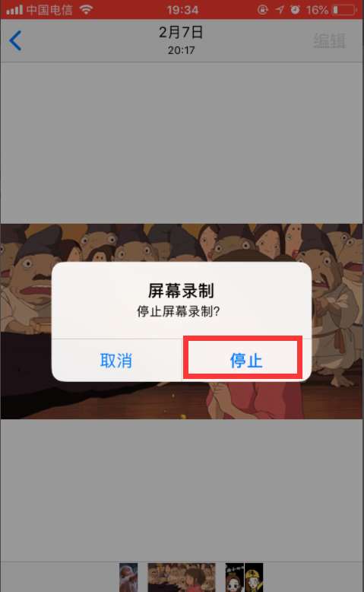Select the wide crowd-scene thumbnail in filmstrip
Image resolution: width=364 pixels, height=592 pixels.
(182, 578)
